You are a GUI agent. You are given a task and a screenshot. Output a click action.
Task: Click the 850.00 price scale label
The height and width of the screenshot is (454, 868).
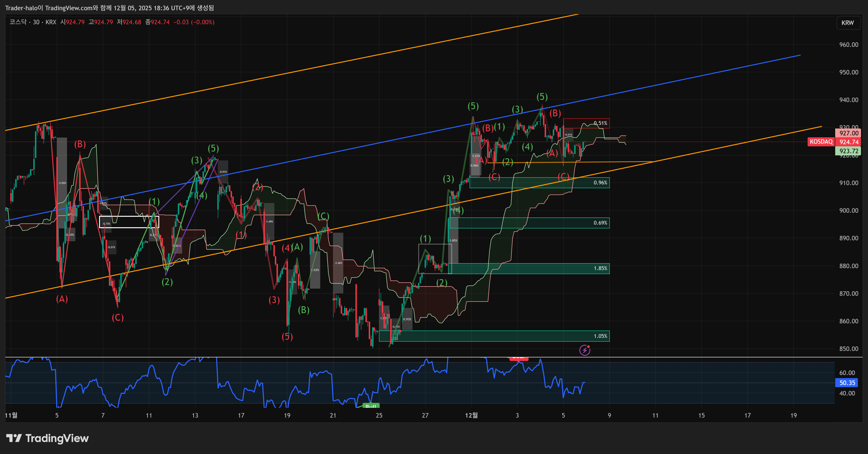click(x=849, y=349)
